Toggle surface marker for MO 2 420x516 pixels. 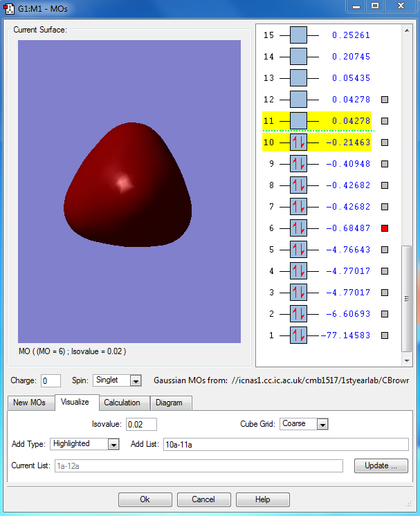point(385,314)
